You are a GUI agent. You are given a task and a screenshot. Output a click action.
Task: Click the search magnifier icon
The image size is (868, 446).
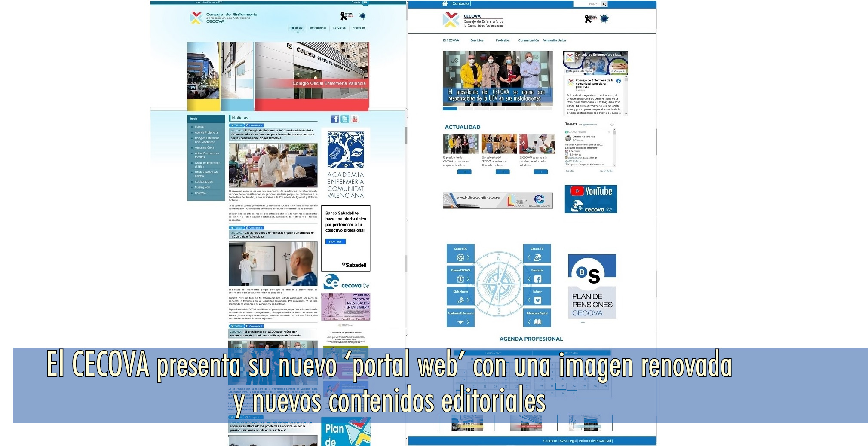(604, 4)
